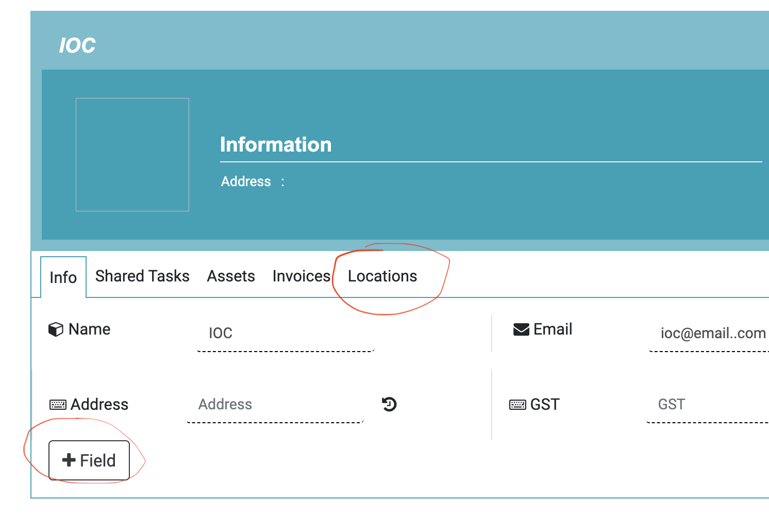
Task: Click the + Field button
Action: click(89, 460)
